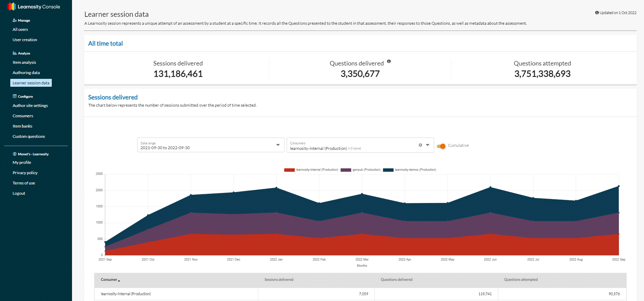Image resolution: width=644 pixels, height=301 pixels.
Task: Click the Questions attempted total 3,751,338,693
Action: click(542, 74)
